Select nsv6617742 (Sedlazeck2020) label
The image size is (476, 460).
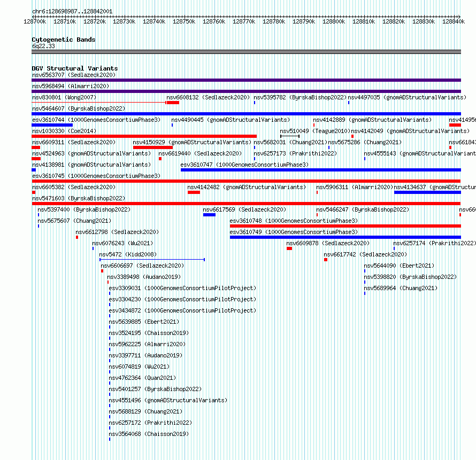[x=365, y=254]
